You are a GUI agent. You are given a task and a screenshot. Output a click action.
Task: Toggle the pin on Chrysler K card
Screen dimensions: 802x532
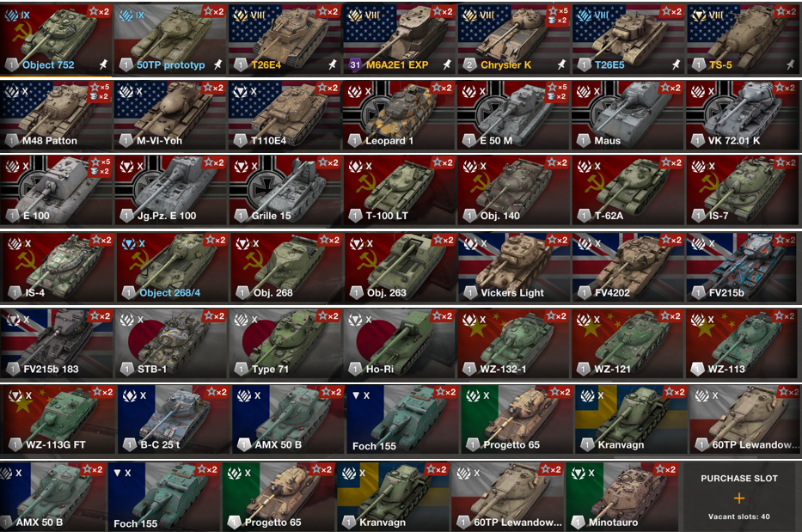561,64
